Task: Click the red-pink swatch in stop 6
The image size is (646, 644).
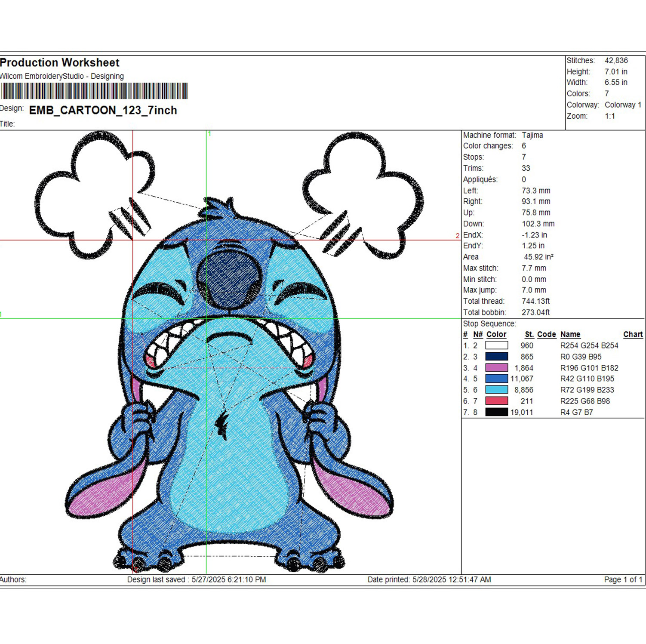Action: (x=496, y=401)
